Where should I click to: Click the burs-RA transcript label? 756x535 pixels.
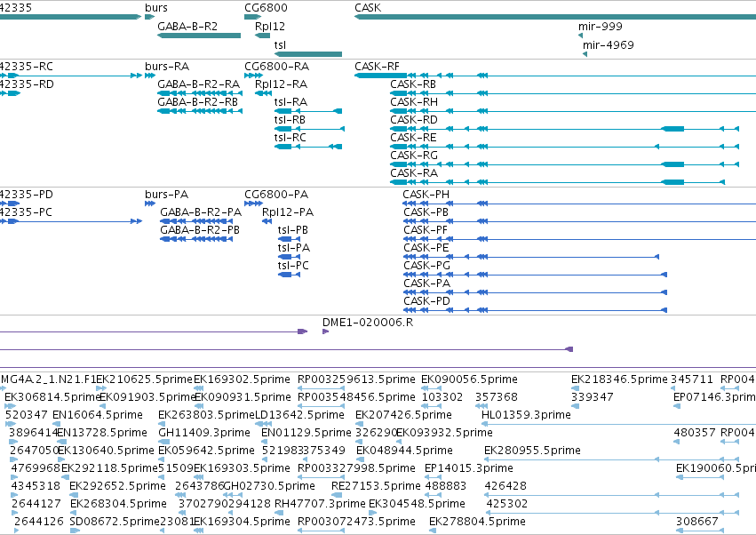click(167, 67)
